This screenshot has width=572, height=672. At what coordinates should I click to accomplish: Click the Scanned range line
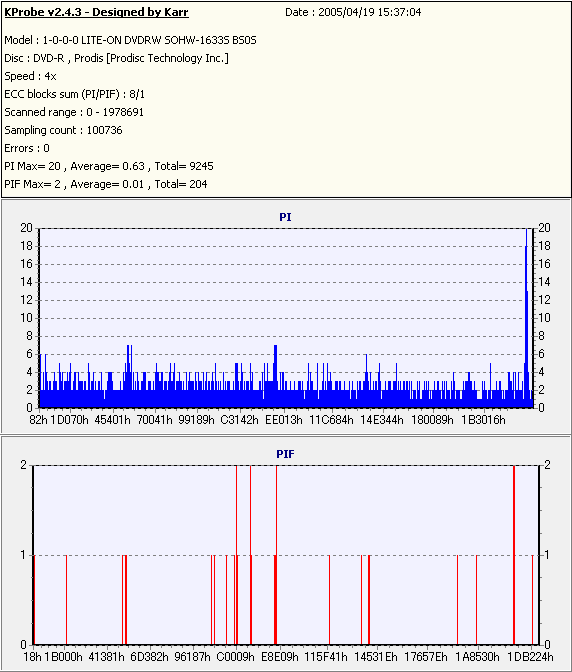click(74, 112)
